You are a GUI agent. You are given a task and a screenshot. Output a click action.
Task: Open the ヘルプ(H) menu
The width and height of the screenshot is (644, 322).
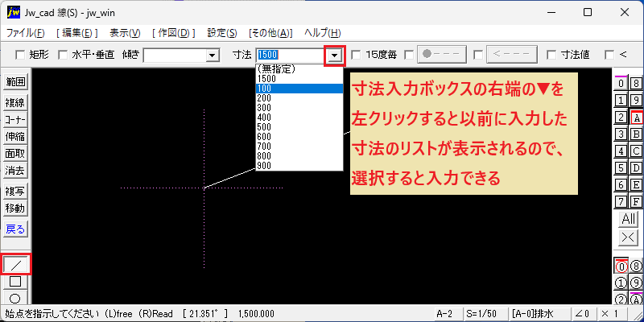click(323, 33)
